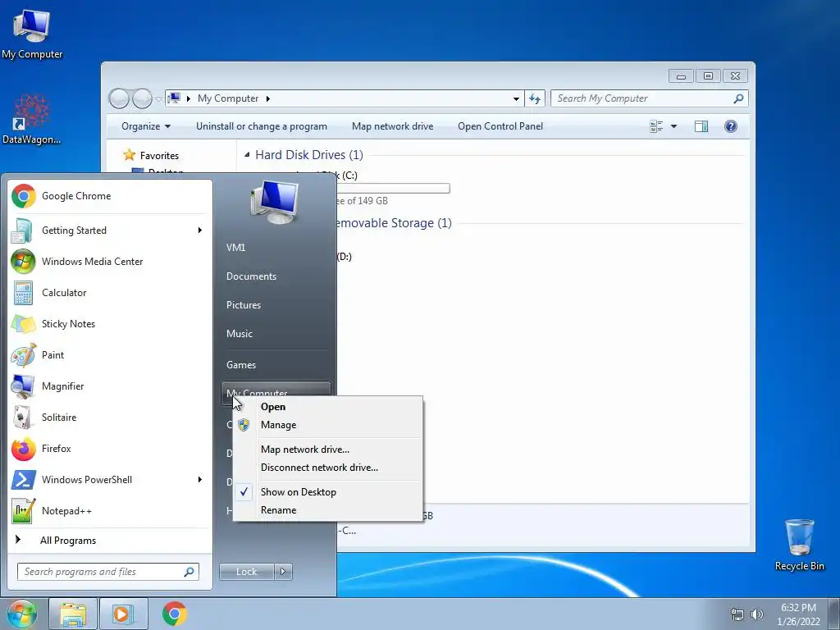Click the C: drive usage bar
840x630 pixels.
393,189
